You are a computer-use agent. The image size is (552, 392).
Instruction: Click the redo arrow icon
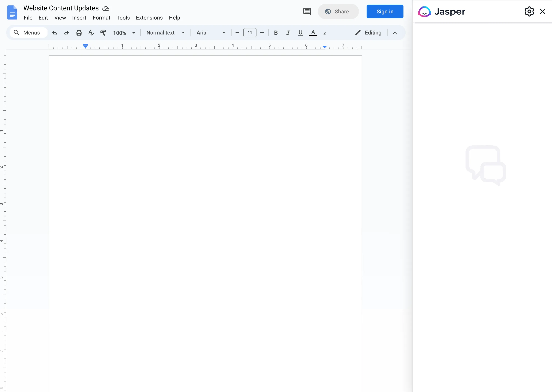[66, 33]
